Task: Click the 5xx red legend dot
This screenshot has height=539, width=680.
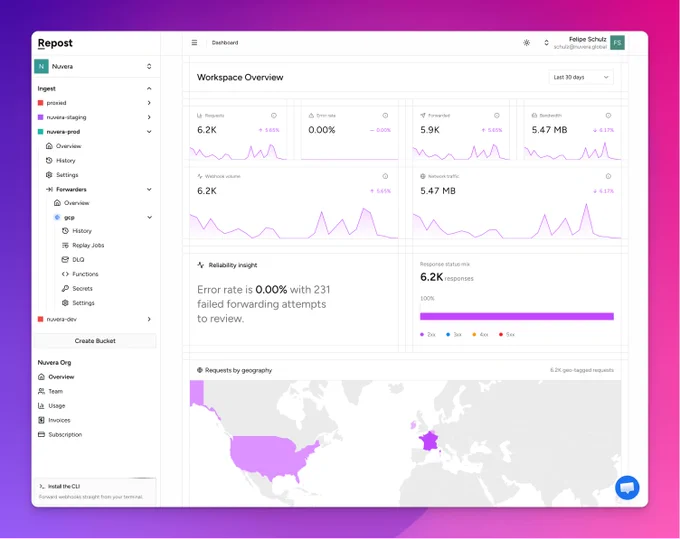Action: click(501, 334)
